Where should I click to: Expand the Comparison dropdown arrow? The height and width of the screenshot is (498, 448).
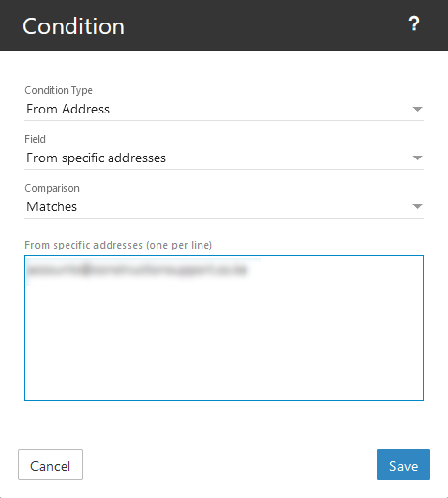417,206
